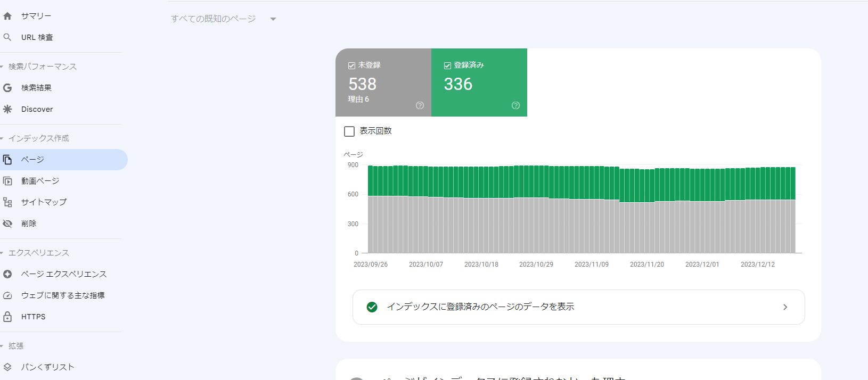Click the 538 count on the 未登録 card

[363, 84]
